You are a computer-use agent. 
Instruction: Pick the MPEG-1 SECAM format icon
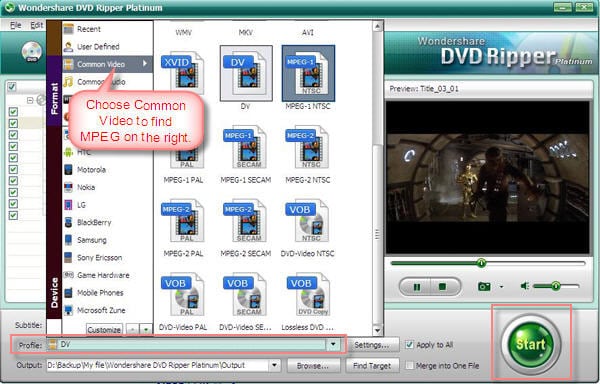245,147
